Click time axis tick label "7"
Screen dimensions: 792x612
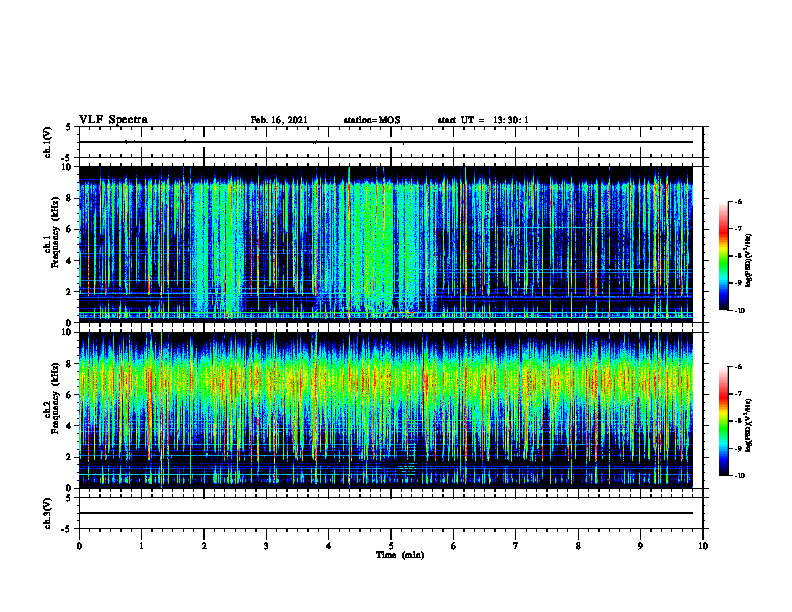[516, 546]
